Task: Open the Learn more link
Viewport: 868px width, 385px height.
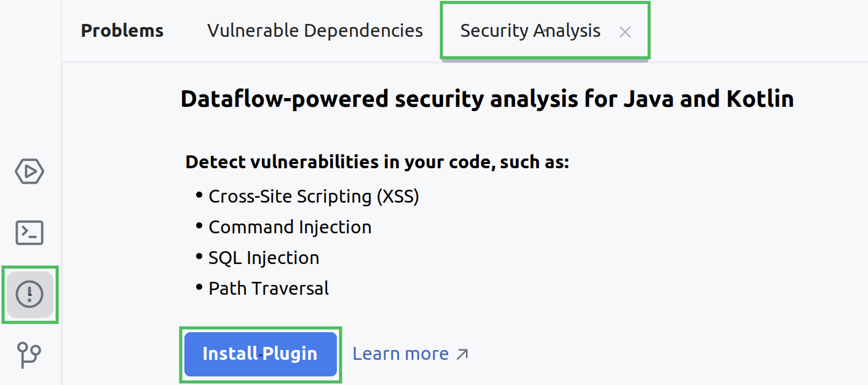Action: [400, 353]
